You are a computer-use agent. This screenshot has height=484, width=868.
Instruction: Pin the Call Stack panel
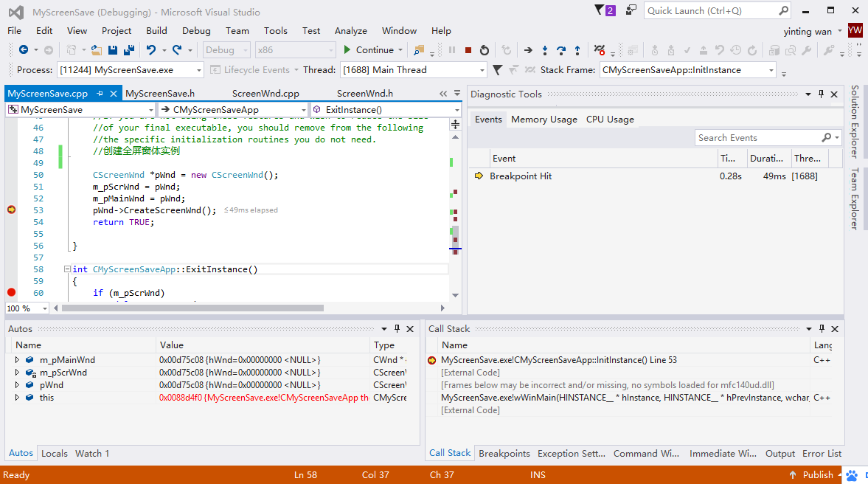coord(822,329)
